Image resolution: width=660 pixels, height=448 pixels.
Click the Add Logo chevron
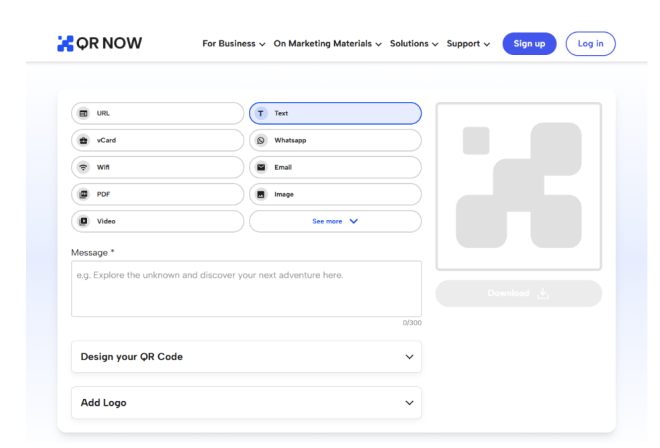point(409,403)
